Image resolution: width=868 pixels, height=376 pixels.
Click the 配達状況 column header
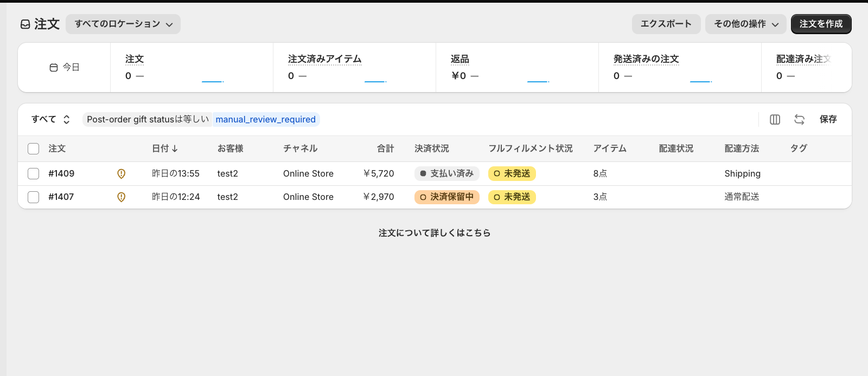pyautogui.click(x=676, y=148)
